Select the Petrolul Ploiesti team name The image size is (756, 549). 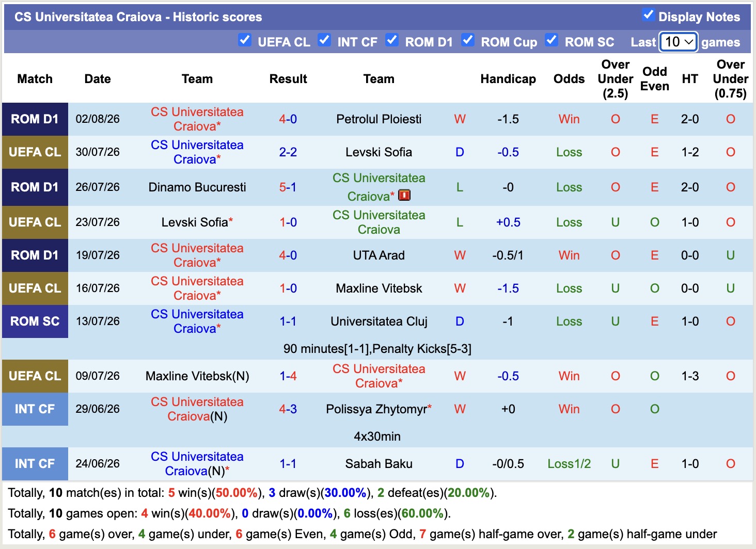tap(379, 119)
